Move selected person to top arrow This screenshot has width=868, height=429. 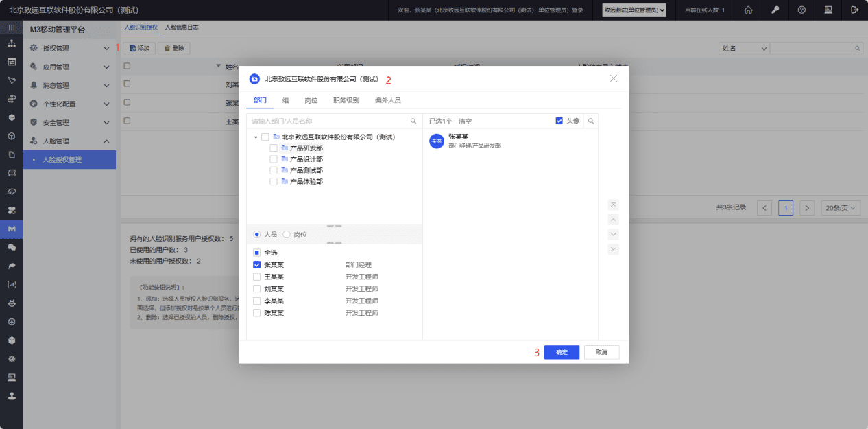(x=614, y=205)
